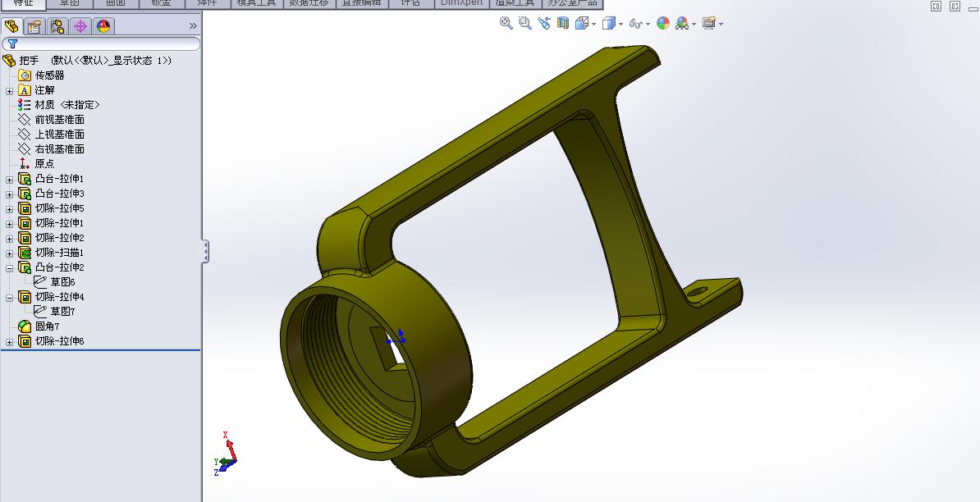Collapse the 凸台-拉伸2 feature node

pos(9,268)
